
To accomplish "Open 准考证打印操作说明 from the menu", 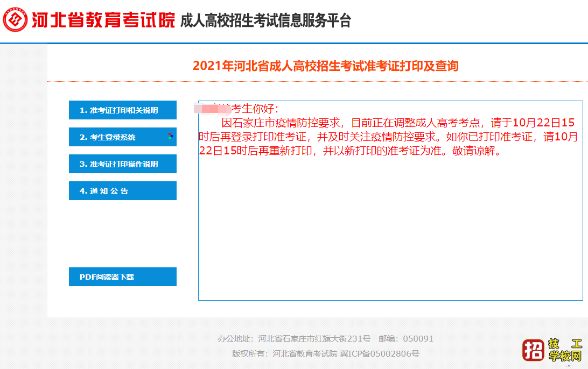I will [x=122, y=164].
